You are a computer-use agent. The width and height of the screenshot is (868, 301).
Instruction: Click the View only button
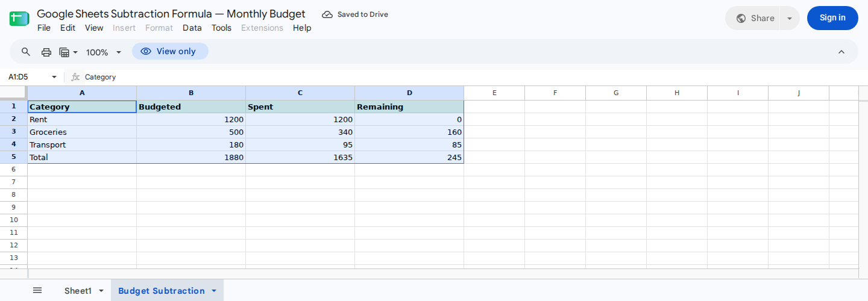(170, 51)
